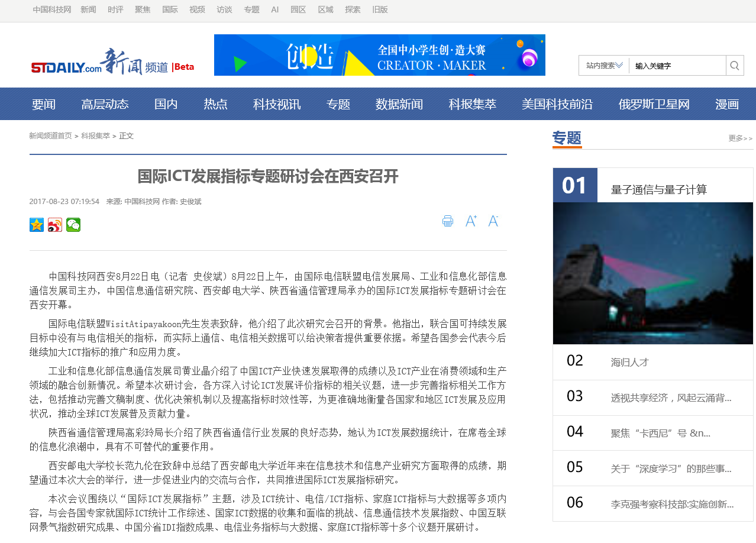Open topic 04 聚焦“卡西尼”号
This screenshot has height=543, width=756.
pos(660,433)
